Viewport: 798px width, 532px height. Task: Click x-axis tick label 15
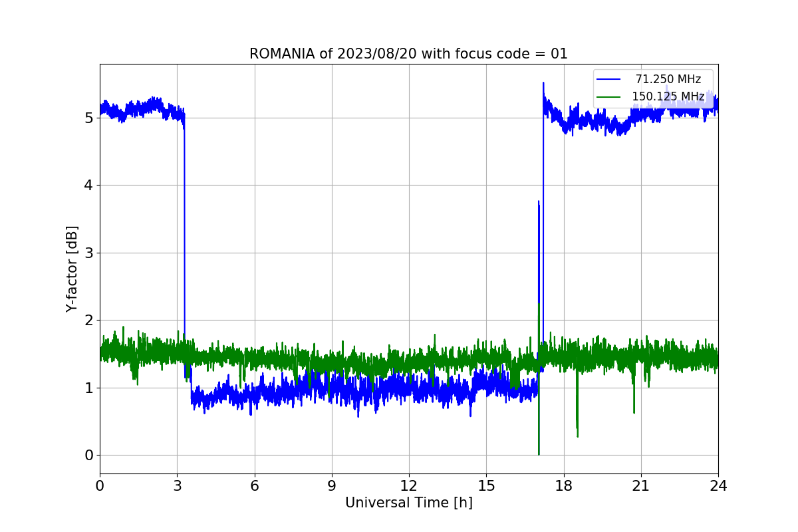tap(486, 485)
